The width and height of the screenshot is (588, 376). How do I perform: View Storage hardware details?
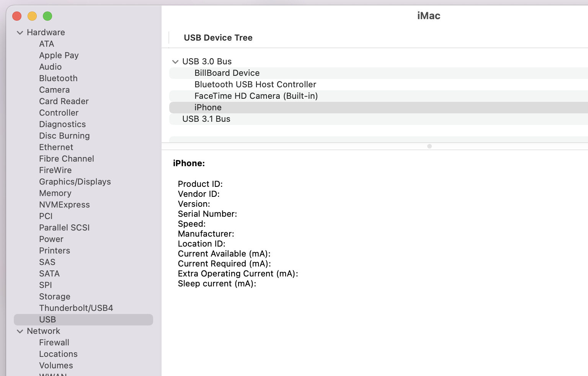coord(55,297)
